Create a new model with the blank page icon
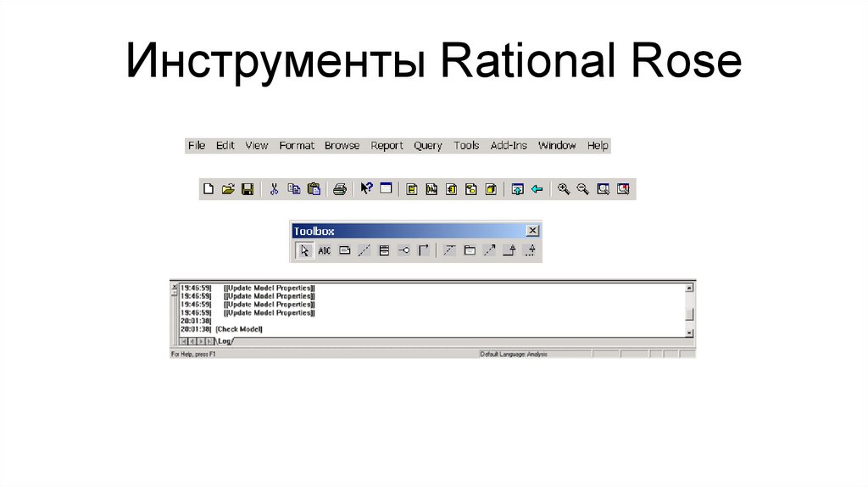The width and height of the screenshot is (868, 487). click(x=209, y=189)
